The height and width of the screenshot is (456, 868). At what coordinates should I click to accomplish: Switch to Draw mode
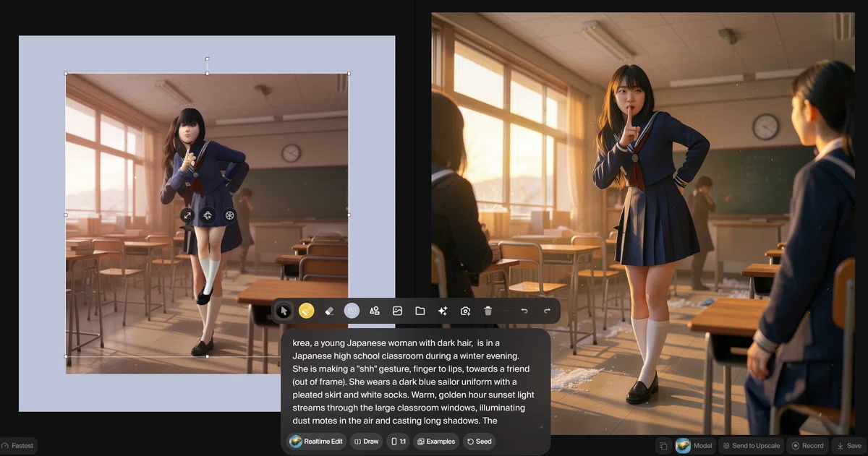pos(366,442)
